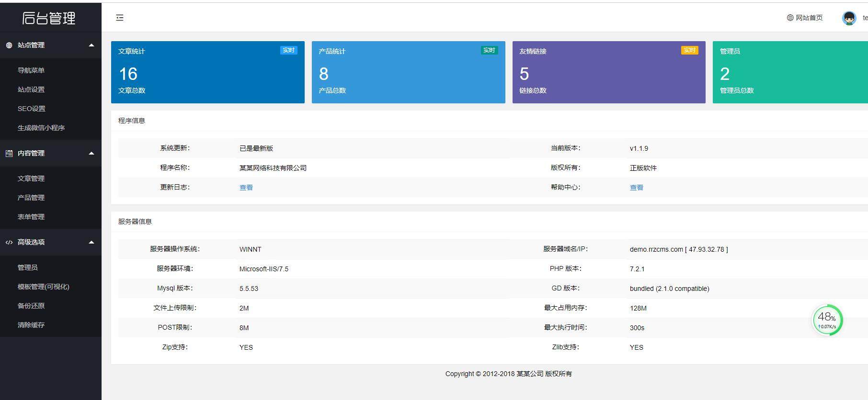
Task: Click the code icon beside 高级选项
Action: [9, 243]
